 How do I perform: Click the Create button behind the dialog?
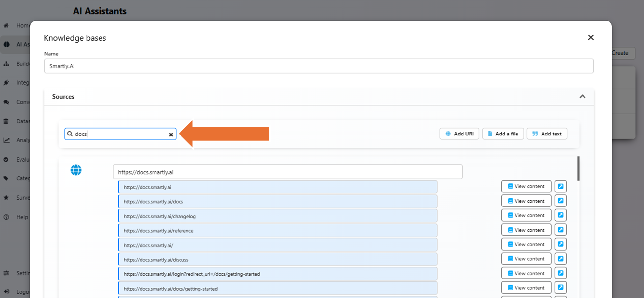(x=623, y=53)
